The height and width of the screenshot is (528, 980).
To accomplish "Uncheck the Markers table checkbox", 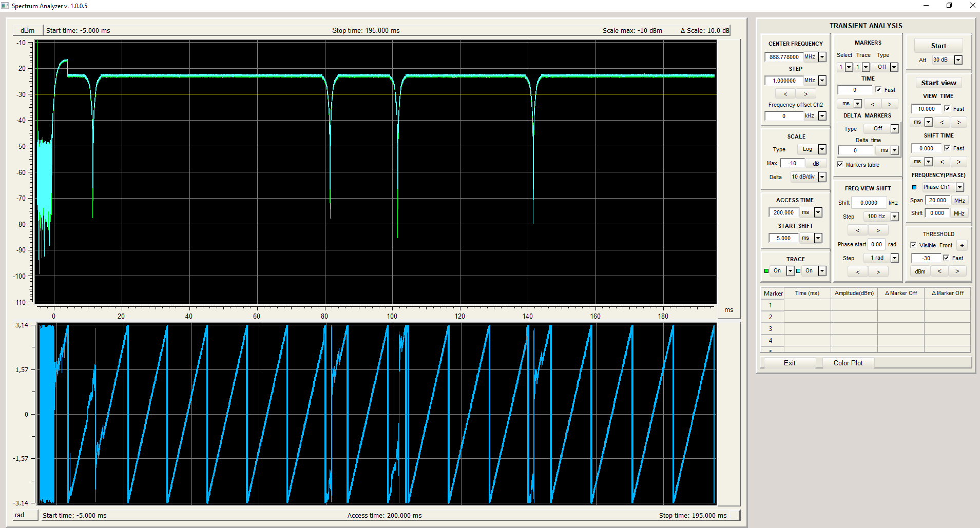I will point(840,164).
